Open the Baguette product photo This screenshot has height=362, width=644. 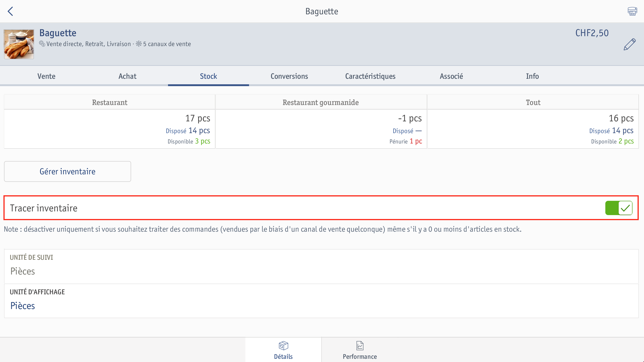coord(19,44)
